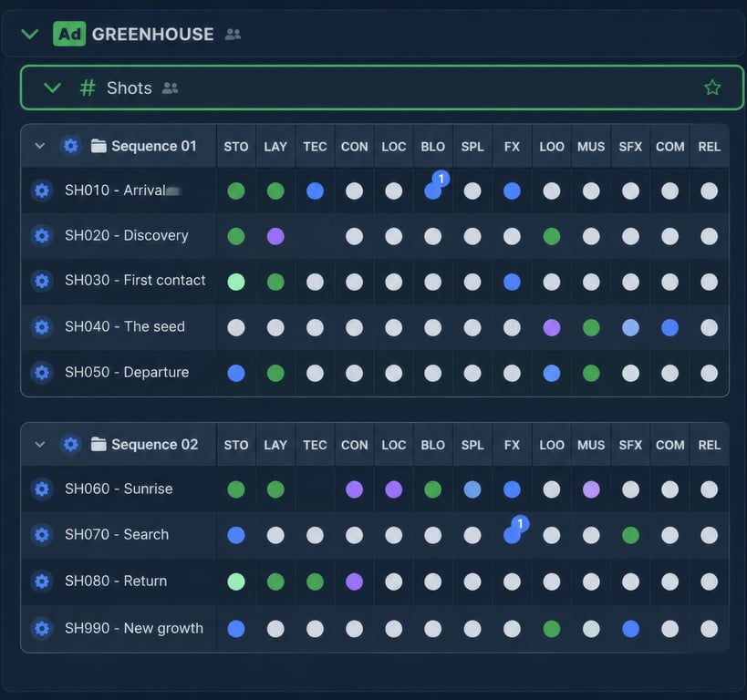The height and width of the screenshot is (700, 747).
Task: Open gear icon for SH990 - New growth
Action: coord(42,628)
